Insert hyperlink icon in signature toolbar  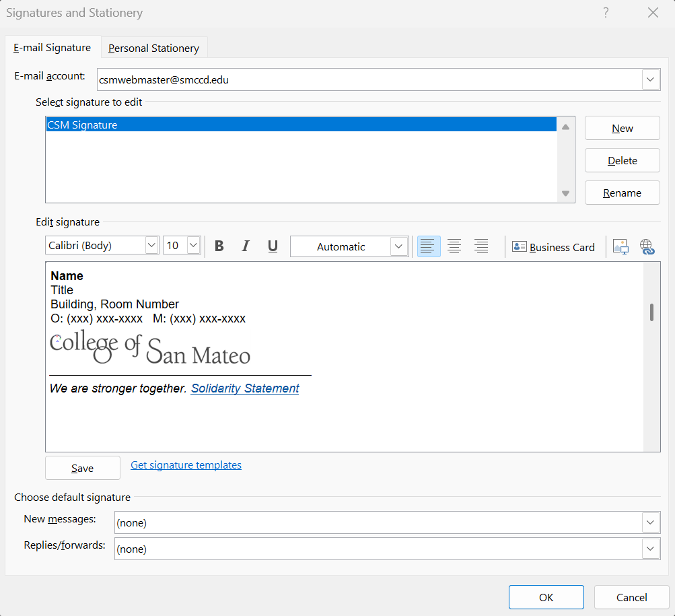pos(647,247)
